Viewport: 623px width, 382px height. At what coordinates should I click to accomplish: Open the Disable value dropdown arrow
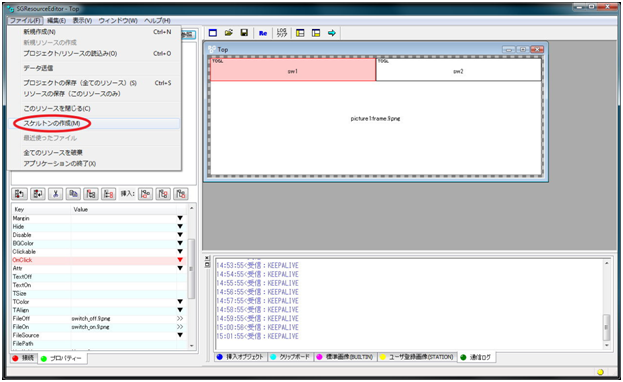point(180,235)
